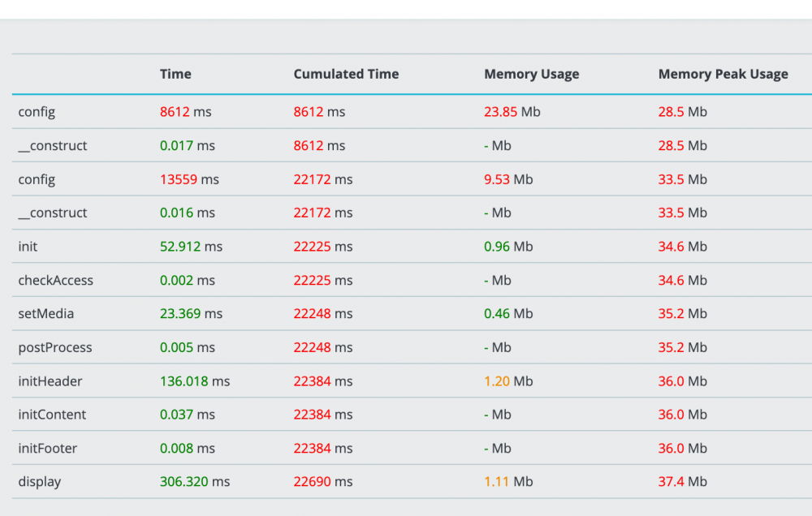Select the 306.320 ms time value
This screenshot has height=516, width=812.
coord(195,482)
